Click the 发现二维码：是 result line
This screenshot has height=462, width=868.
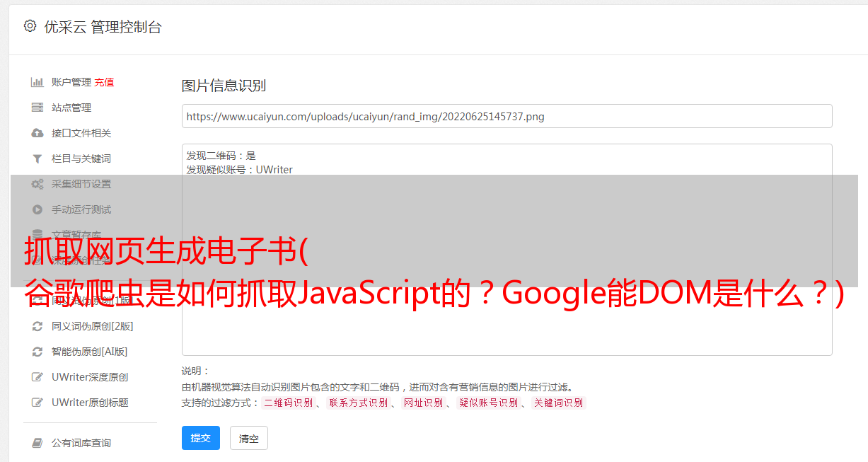221,156
